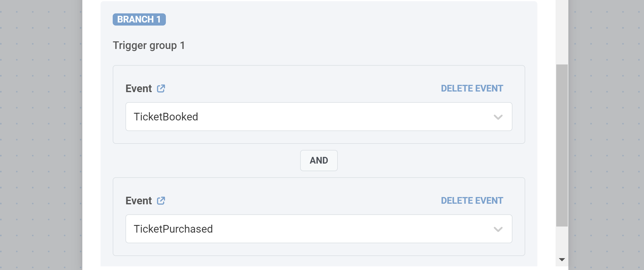This screenshot has width=644, height=270.
Task: Click the second Event label text
Action: [139, 201]
